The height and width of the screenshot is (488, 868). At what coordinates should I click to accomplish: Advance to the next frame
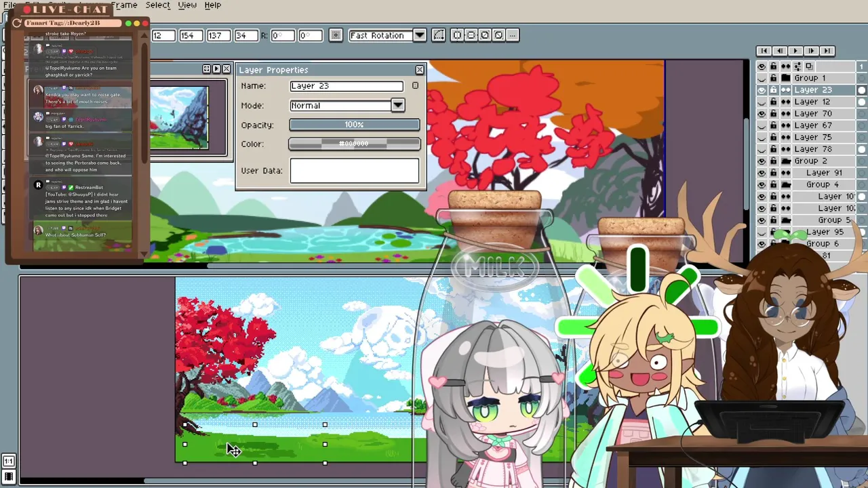coord(811,51)
